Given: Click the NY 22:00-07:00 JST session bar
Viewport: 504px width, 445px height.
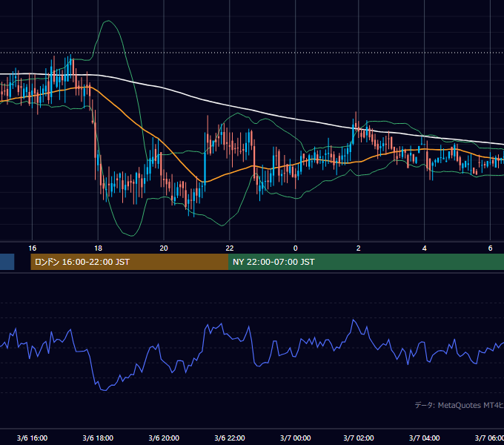Looking at the screenshot, I should pyautogui.click(x=366, y=262).
